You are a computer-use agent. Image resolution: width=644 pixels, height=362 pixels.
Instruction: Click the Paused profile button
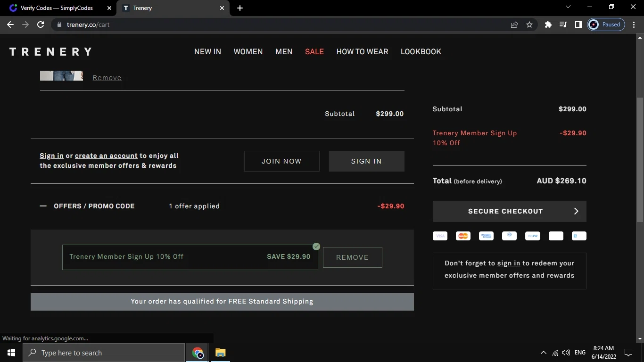(606, 25)
